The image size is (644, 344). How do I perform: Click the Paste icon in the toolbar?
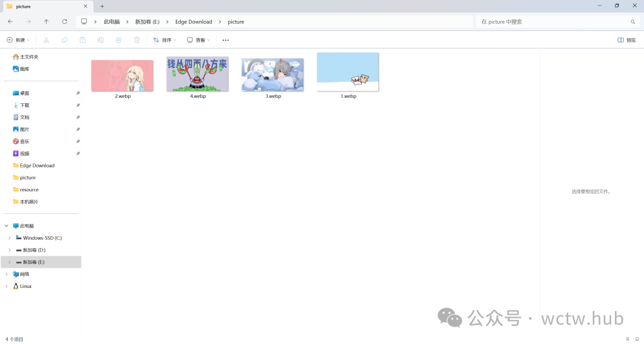click(x=82, y=40)
